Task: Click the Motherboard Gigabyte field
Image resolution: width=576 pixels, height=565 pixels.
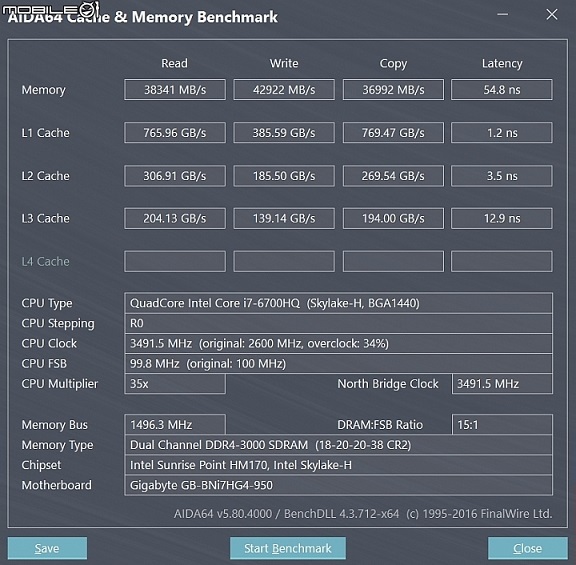Action: tap(338, 485)
